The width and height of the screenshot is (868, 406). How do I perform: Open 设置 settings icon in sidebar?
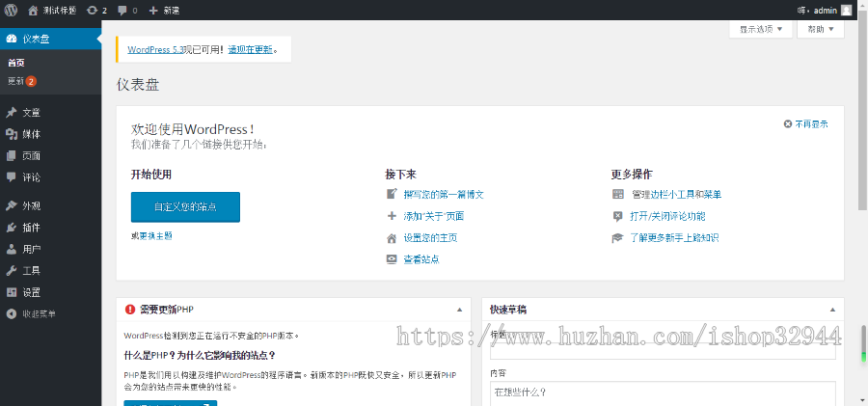coord(11,292)
